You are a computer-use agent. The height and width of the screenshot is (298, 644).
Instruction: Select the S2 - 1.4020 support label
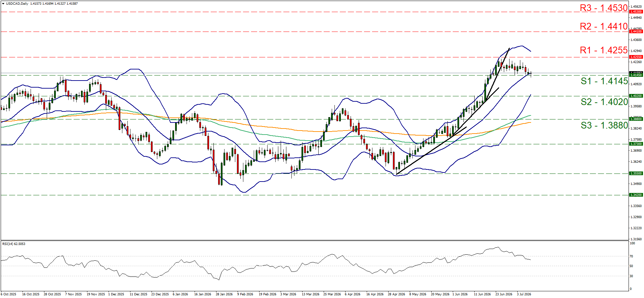pos(604,102)
